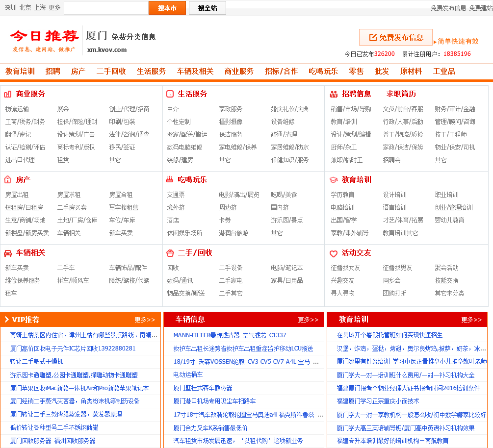Open the 其它未分类 category link
The height and width of the screenshot is (448, 493).
click(x=450, y=294)
